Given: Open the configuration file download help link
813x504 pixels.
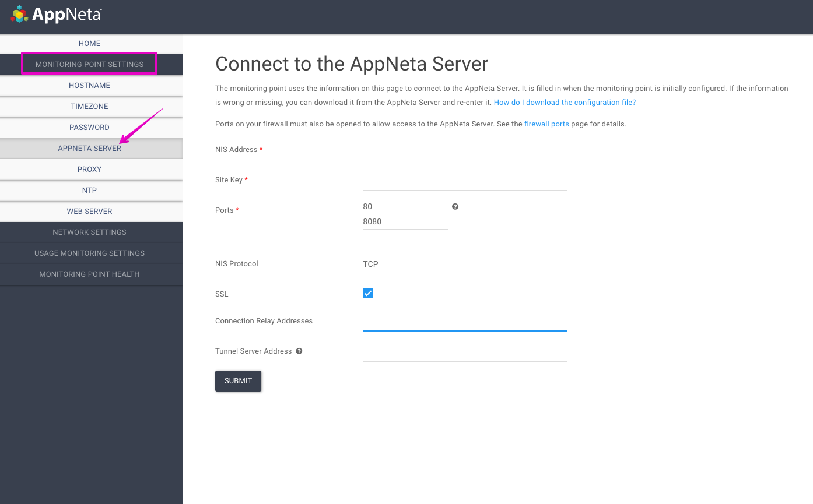Looking at the screenshot, I should click(x=565, y=103).
